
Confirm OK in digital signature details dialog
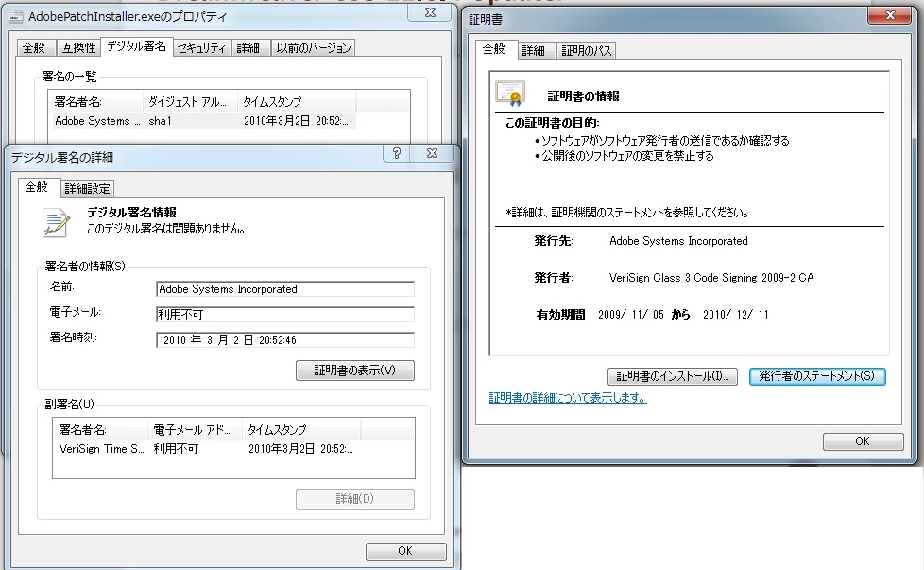[x=405, y=550]
